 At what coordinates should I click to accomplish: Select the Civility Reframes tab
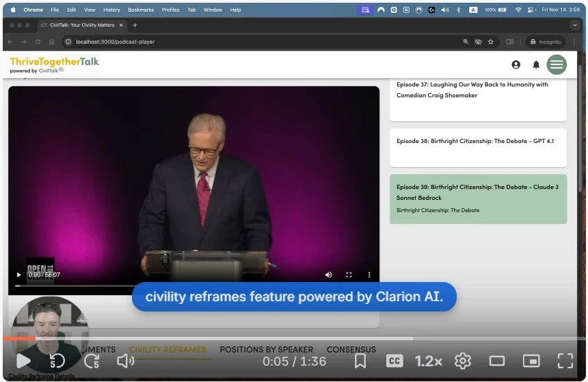(168, 349)
